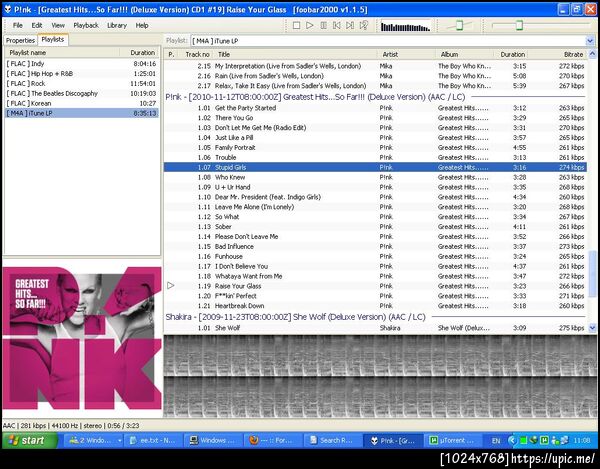600x469 pixels.
Task: Sort by Playlist name column header
Action: click(62, 52)
